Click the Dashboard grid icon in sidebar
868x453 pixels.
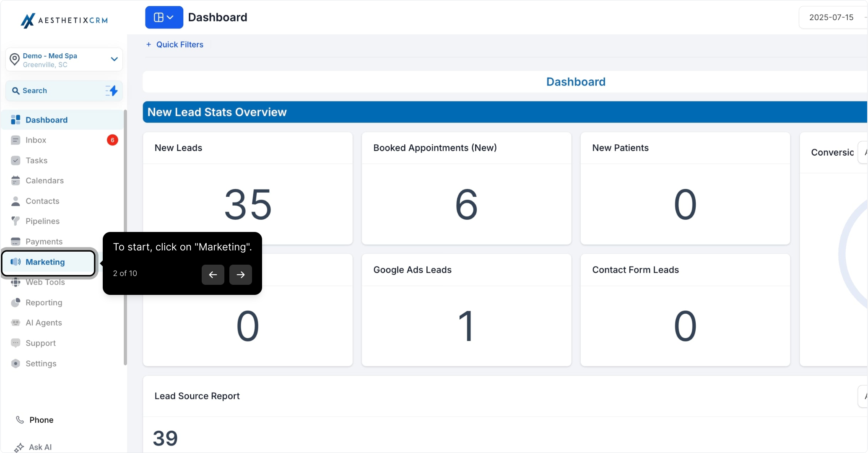16,120
